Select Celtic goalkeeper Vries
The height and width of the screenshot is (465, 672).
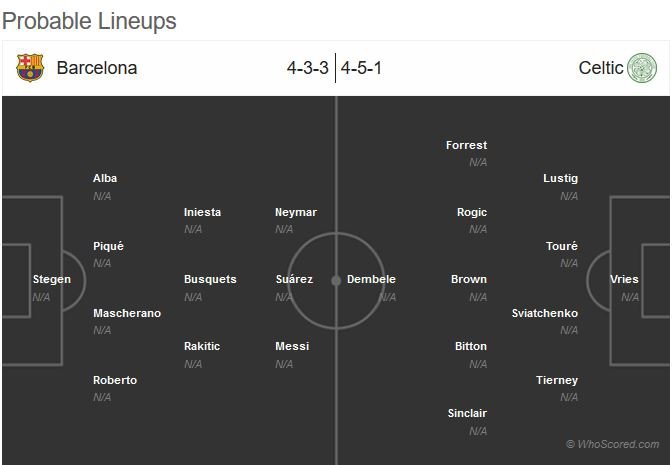point(624,279)
